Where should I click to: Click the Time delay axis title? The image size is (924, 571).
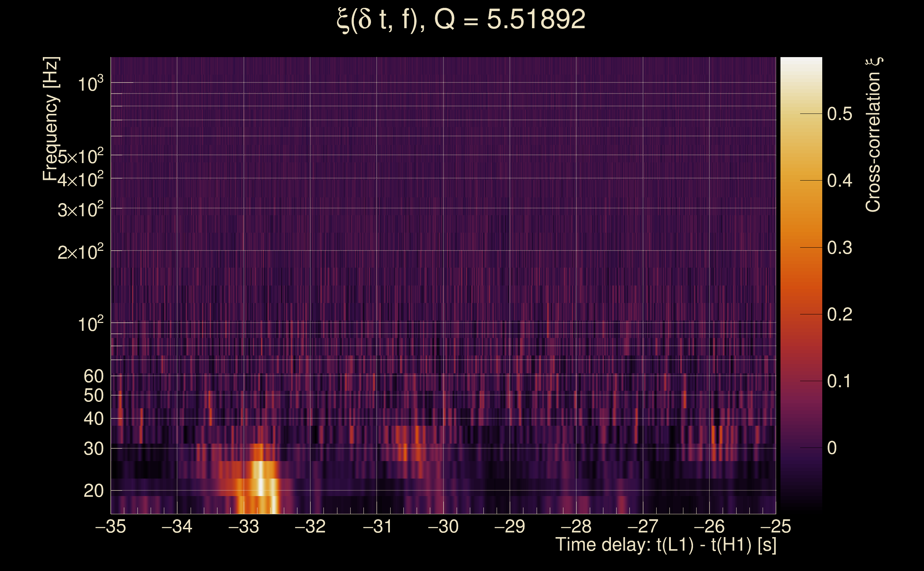(x=666, y=545)
